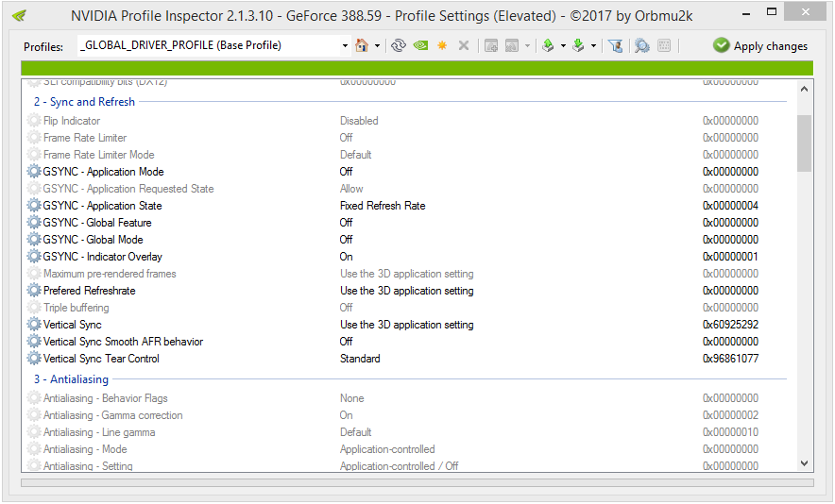Restore profile to NVIDIA defaults via green logo
The image size is (835, 504).
tap(420, 45)
